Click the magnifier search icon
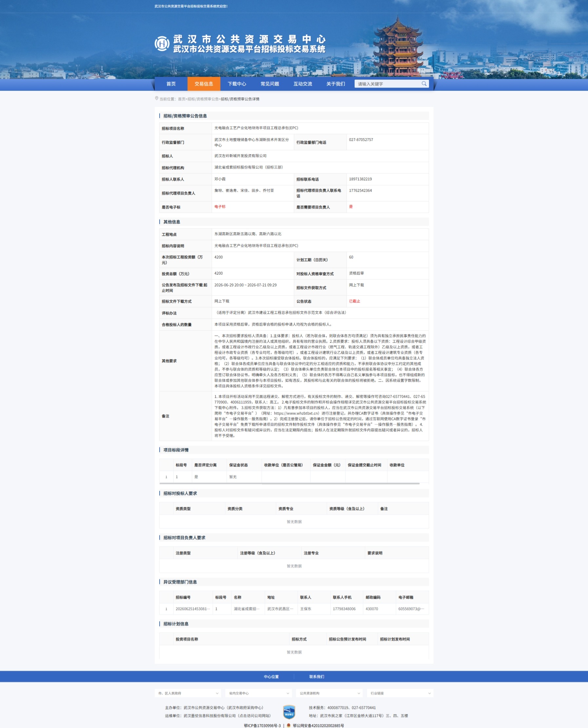588x728 pixels. [x=424, y=84]
